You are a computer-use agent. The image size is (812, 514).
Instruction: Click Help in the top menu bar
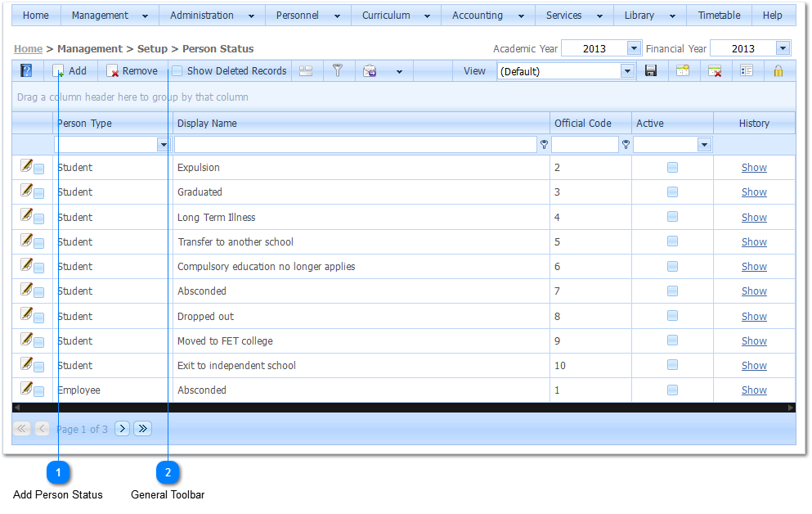click(x=772, y=16)
